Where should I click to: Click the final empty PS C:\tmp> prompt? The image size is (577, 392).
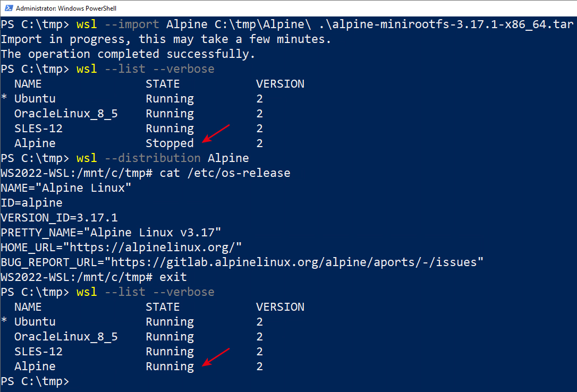[x=35, y=381]
